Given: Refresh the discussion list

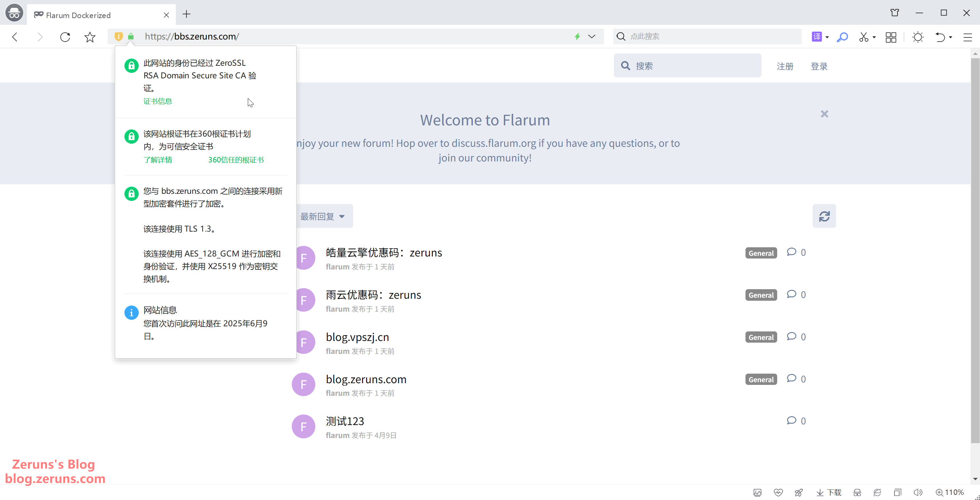Looking at the screenshot, I should coord(824,216).
